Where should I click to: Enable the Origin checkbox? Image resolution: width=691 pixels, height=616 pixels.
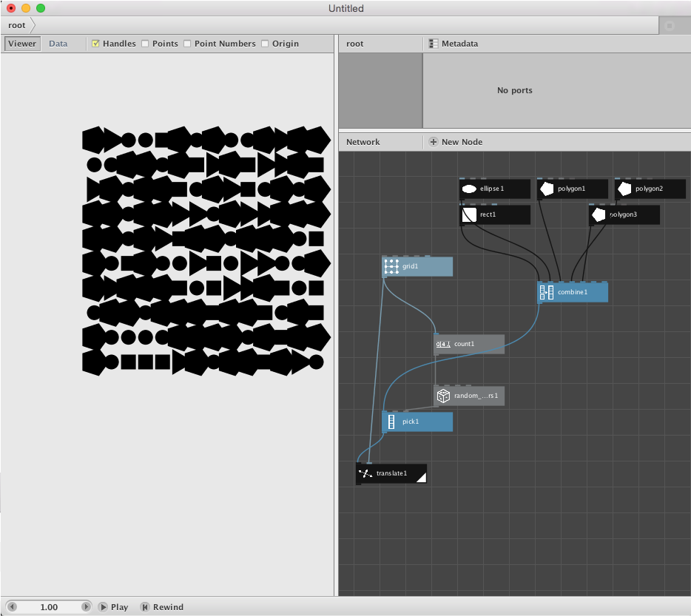click(x=265, y=44)
